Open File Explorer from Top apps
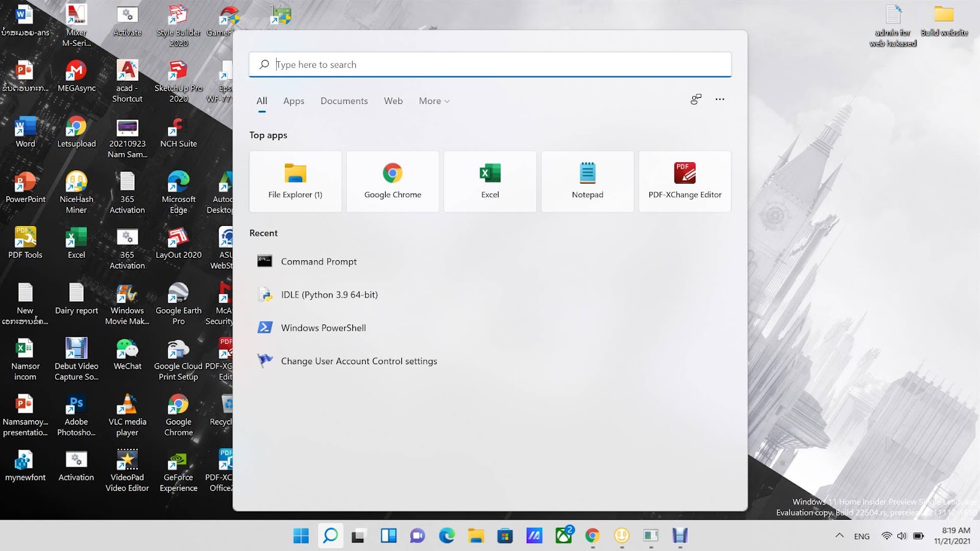This screenshot has width=980, height=551. pos(295,182)
